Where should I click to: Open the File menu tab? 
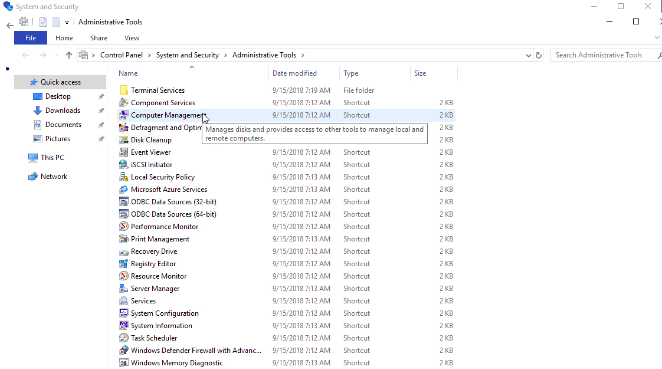30,38
